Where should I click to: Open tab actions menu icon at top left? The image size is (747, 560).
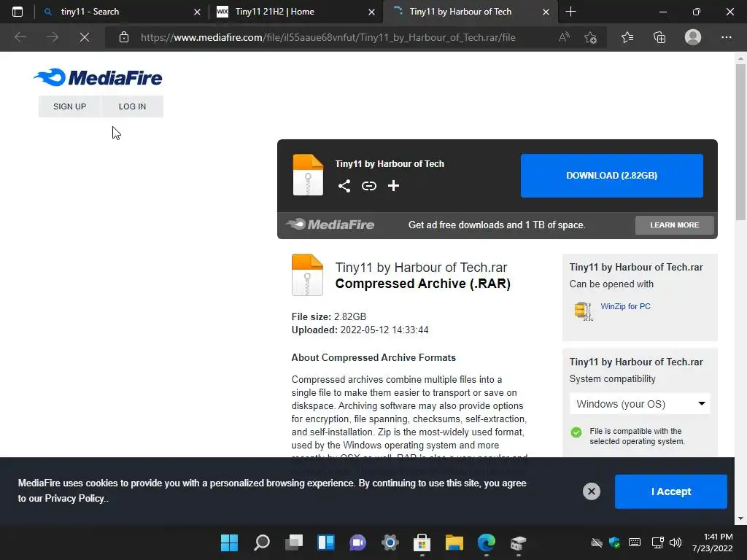pyautogui.click(x=18, y=12)
